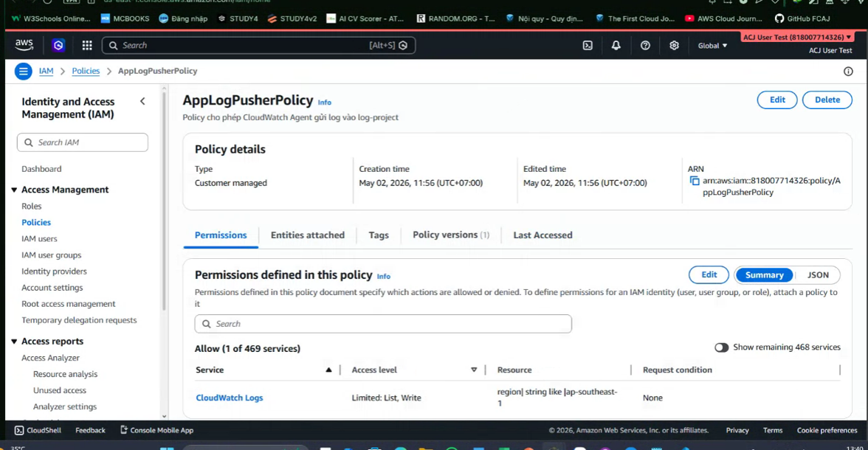
Task: Open the CloudWatch Logs service link
Action: tap(229, 398)
